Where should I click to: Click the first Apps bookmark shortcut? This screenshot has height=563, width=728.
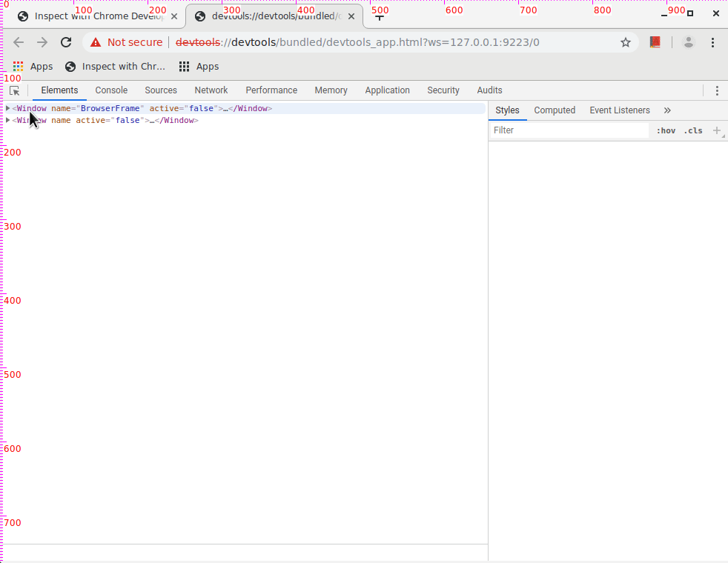(33, 67)
